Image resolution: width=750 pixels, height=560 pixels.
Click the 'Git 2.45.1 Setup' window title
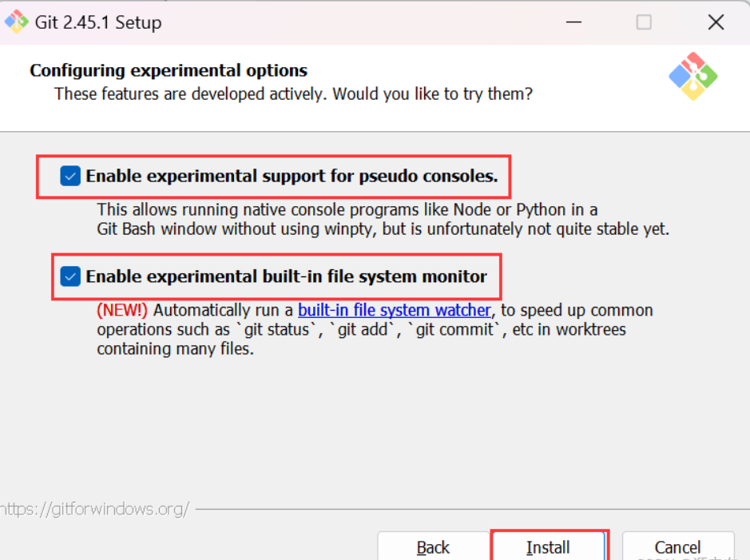[98, 22]
